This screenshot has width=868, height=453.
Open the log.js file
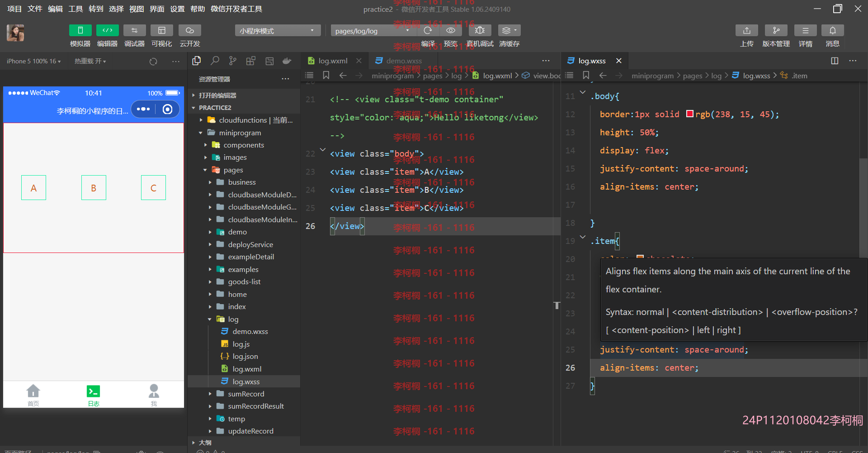coord(241,344)
